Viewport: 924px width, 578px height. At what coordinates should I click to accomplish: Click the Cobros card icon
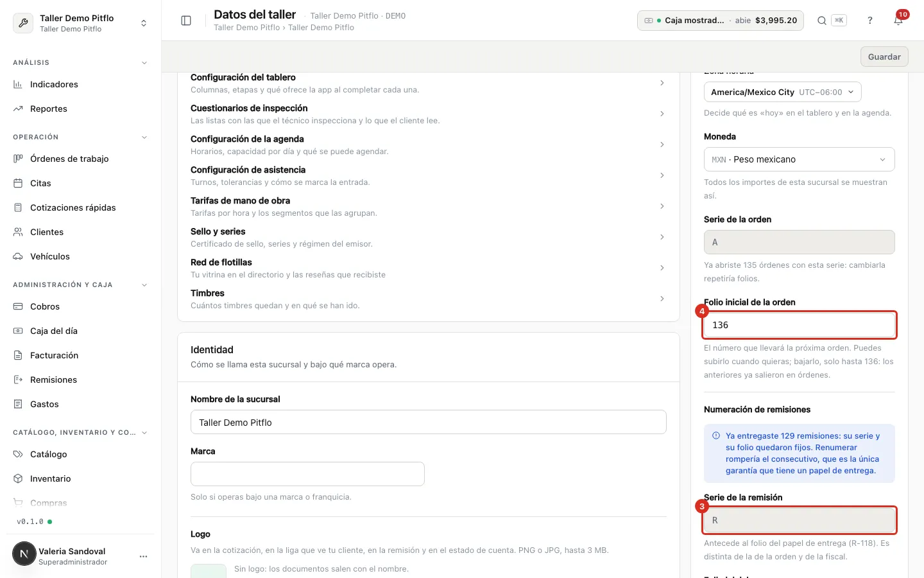(18, 306)
